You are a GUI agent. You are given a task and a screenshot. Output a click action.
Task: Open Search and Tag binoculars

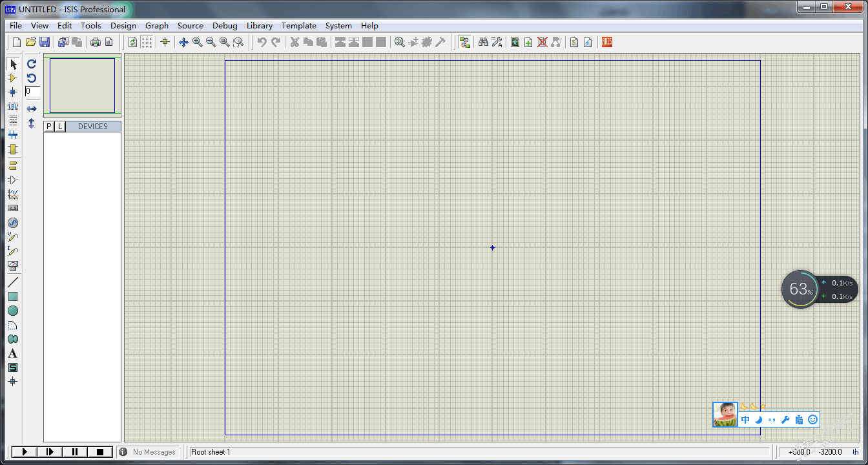point(483,42)
